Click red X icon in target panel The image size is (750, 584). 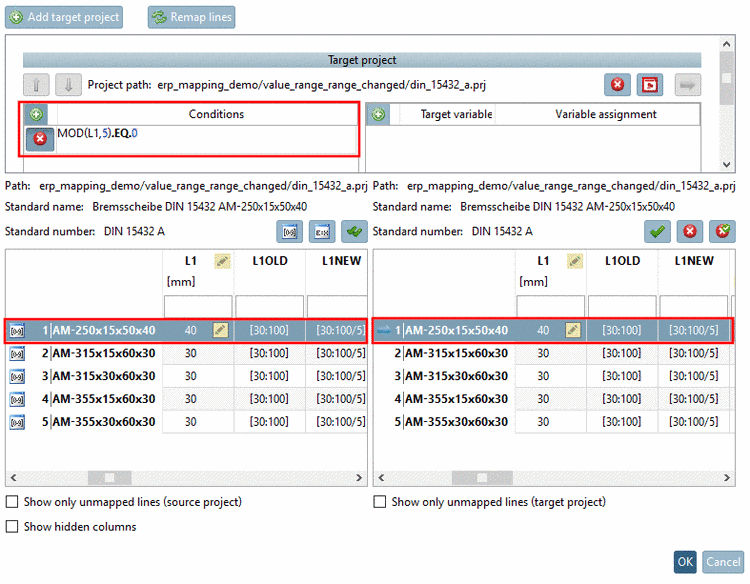[x=690, y=232]
